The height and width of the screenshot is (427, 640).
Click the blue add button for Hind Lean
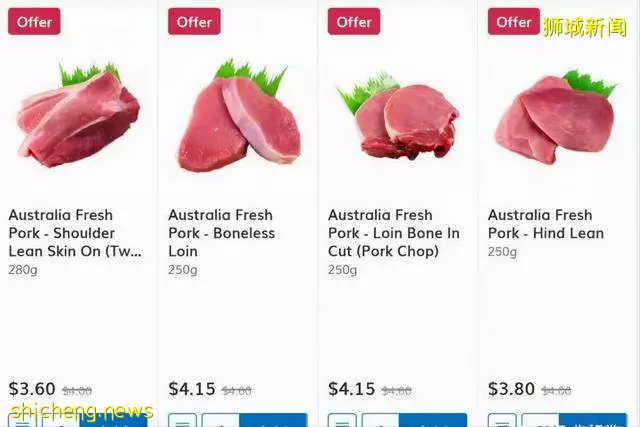coord(593,420)
